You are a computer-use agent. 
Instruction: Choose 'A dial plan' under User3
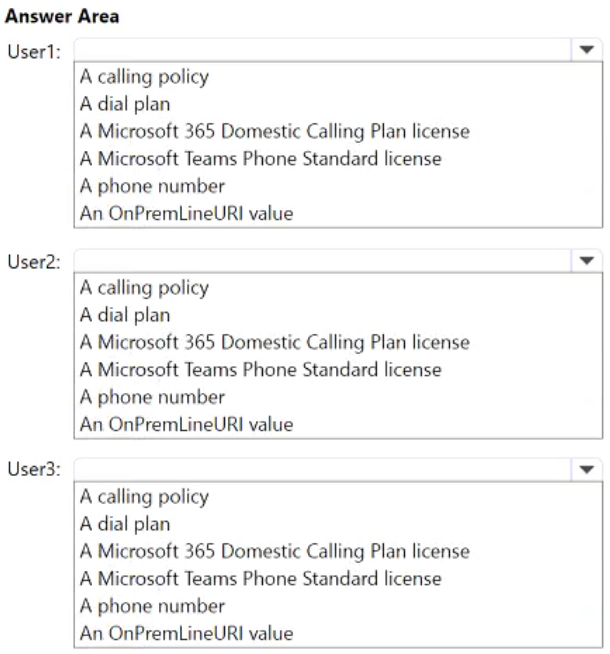(125, 524)
